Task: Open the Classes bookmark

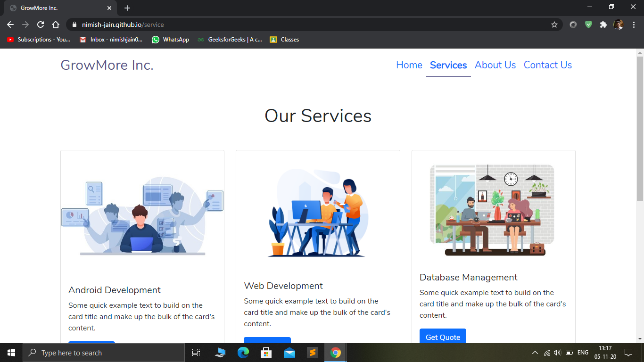Action: pyautogui.click(x=284, y=40)
